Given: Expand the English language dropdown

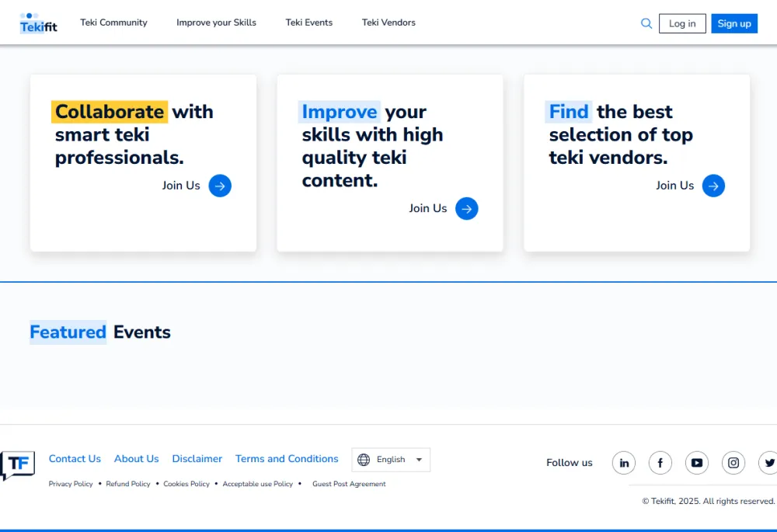Looking at the screenshot, I should [391, 460].
